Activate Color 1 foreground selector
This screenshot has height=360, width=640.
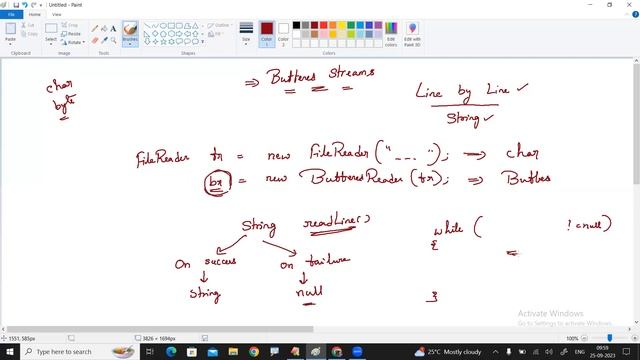click(x=267, y=34)
